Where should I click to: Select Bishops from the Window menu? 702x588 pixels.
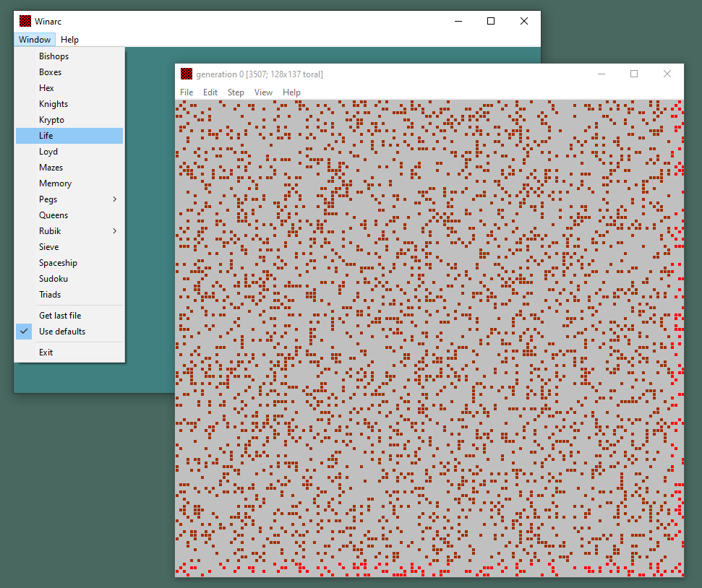pos(69,56)
